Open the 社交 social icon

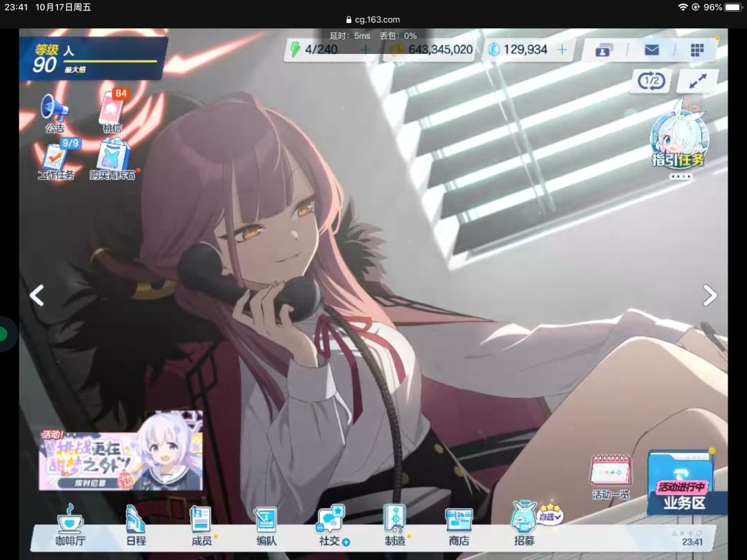coord(331,525)
